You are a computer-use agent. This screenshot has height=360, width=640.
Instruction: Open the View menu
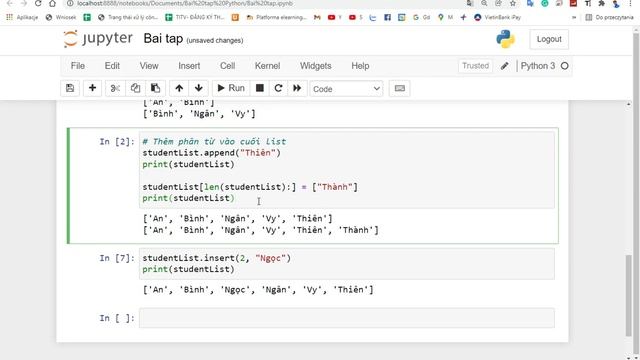click(x=149, y=66)
